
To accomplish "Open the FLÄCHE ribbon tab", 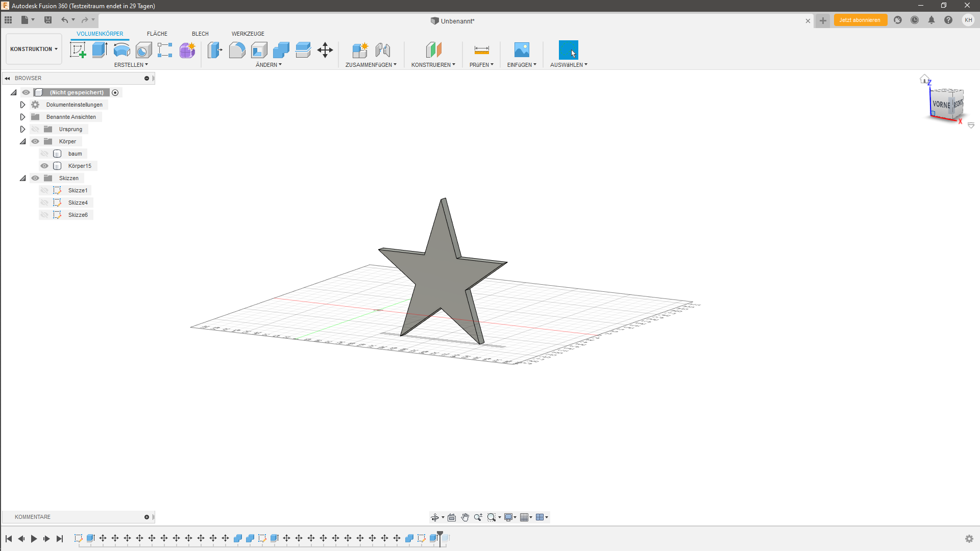I will [x=157, y=34].
